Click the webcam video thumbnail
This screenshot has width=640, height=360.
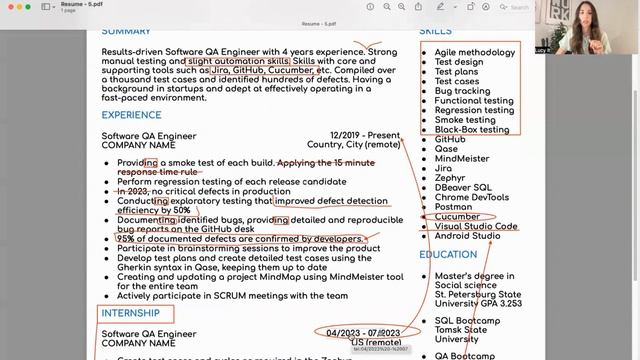click(x=586, y=27)
